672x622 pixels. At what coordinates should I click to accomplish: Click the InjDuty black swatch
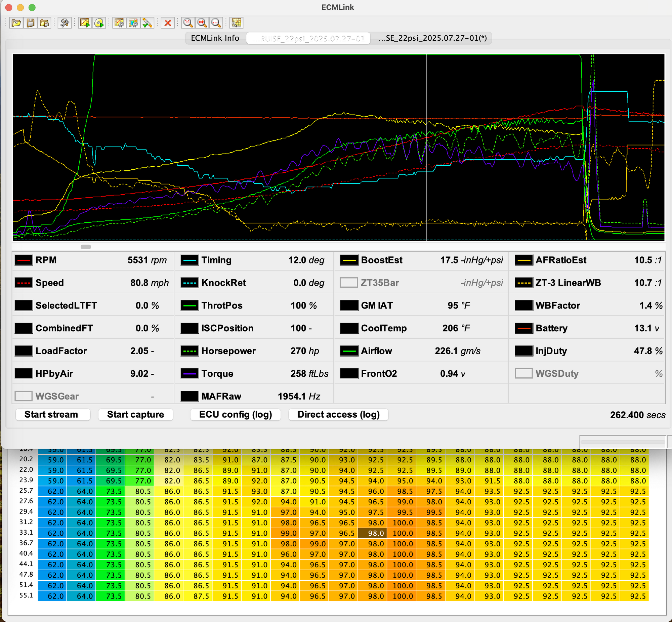coord(523,351)
